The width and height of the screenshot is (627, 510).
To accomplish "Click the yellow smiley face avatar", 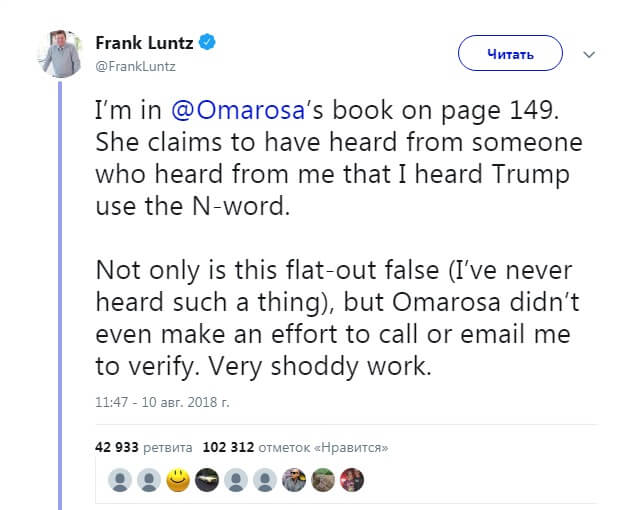I will 177,480.
